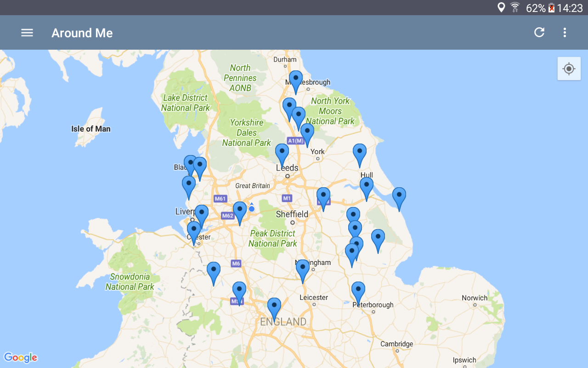Select the pin above Peterborough
Screen dimensions: 588x368
(358, 293)
